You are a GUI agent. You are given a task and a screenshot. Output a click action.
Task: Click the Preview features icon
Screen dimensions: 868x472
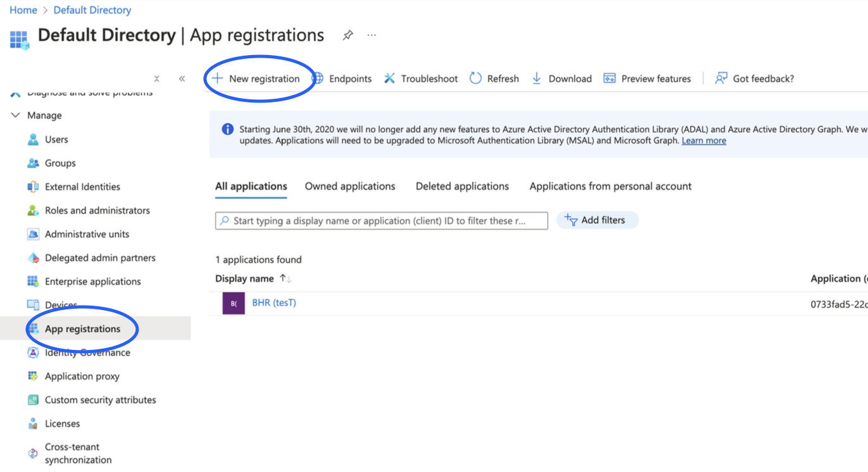coord(610,78)
